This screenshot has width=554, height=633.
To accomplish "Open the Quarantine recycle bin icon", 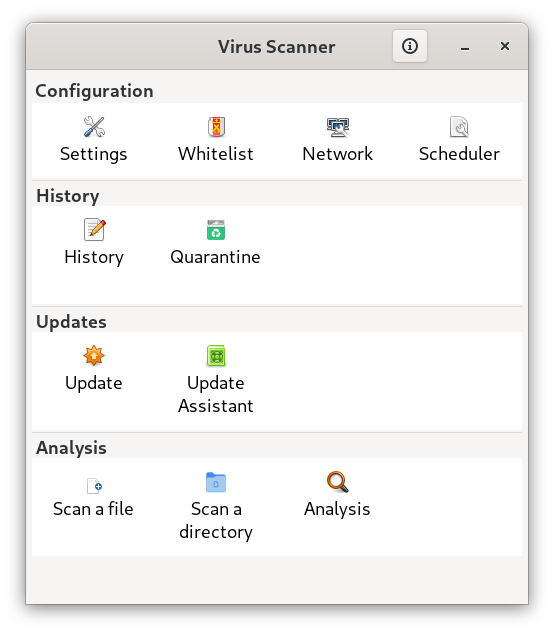I will (x=216, y=230).
